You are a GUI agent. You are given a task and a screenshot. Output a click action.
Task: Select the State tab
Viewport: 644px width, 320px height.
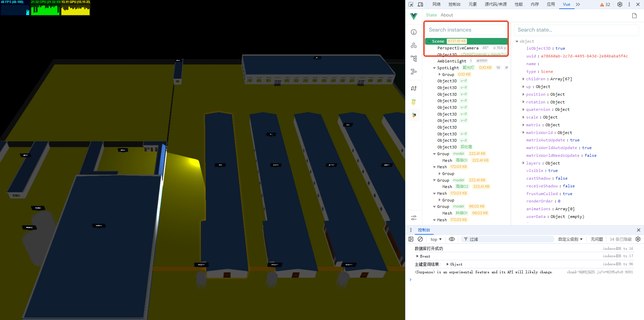click(431, 15)
